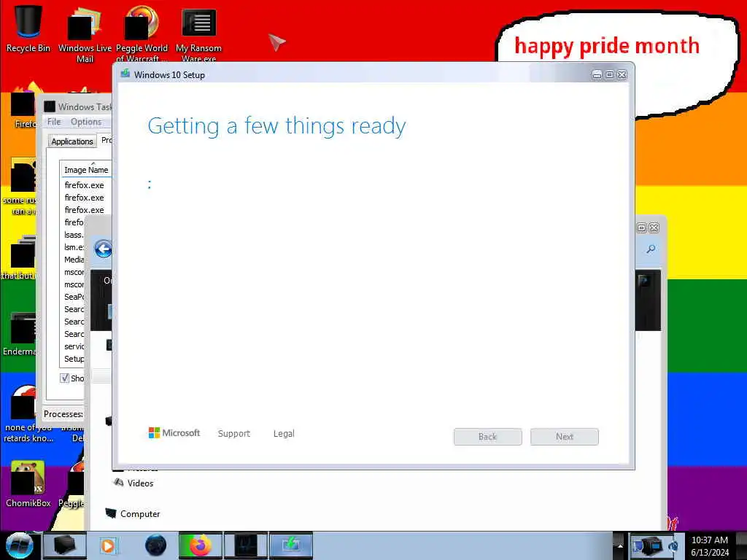Open Task Manager File menu
Screen dimensions: 747x560
click(54, 122)
